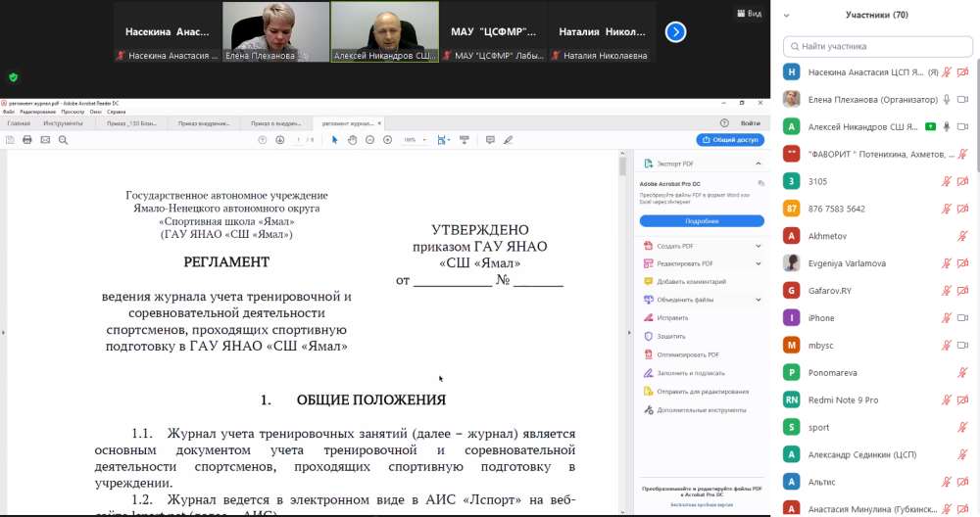Screen dimensions: 980x517
Task: Click the green encryption shield icon in Zoom
Action: click(x=13, y=76)
